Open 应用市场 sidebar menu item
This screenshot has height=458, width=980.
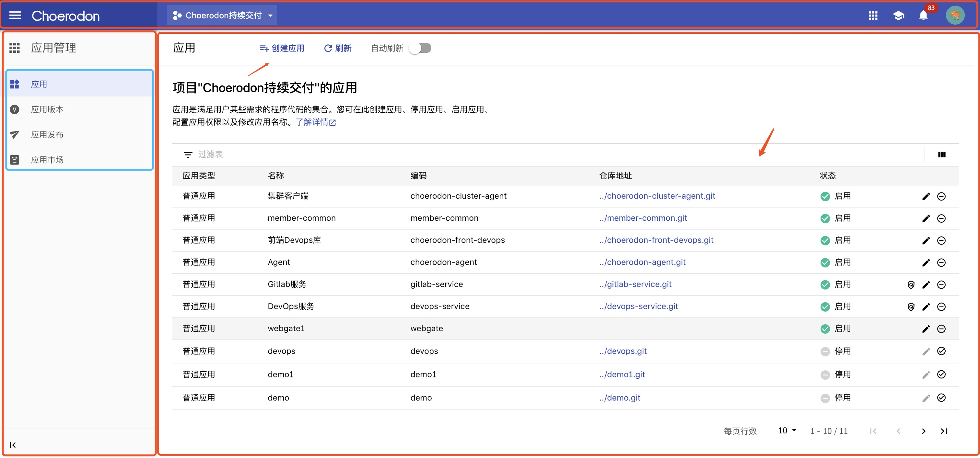pyautogui.click(x=47, y=160)
